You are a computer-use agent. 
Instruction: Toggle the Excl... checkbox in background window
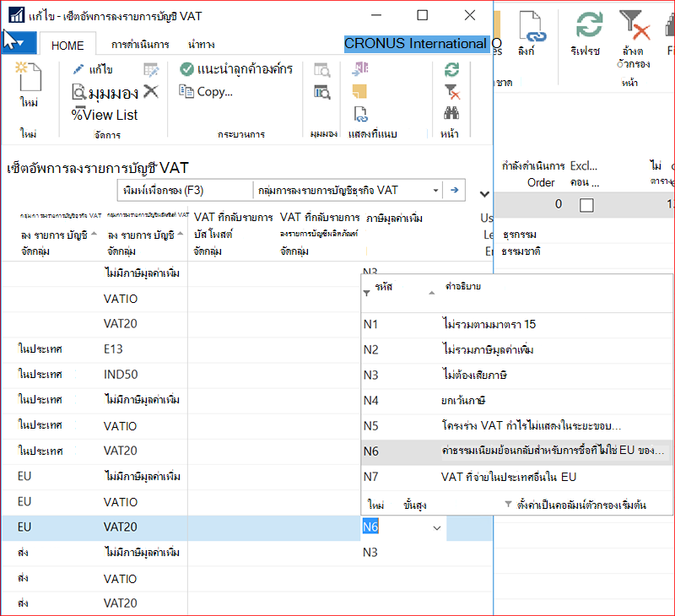coord(586,205)
